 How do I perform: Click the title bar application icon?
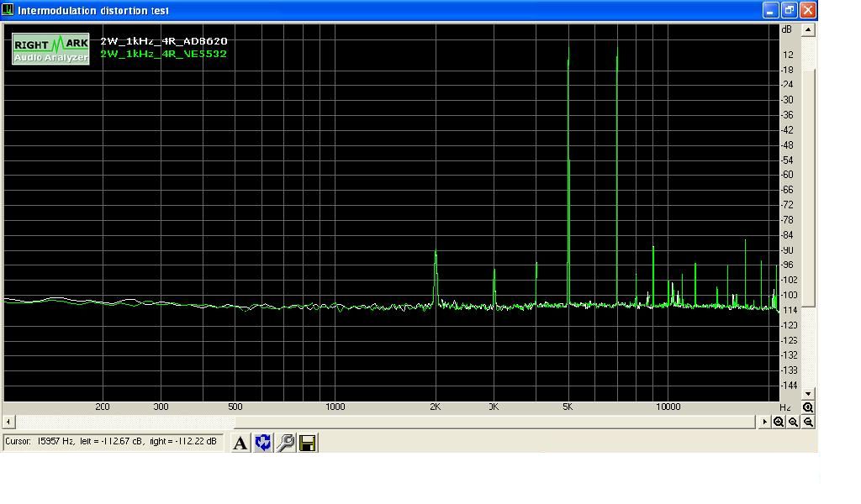coord(8,10)
